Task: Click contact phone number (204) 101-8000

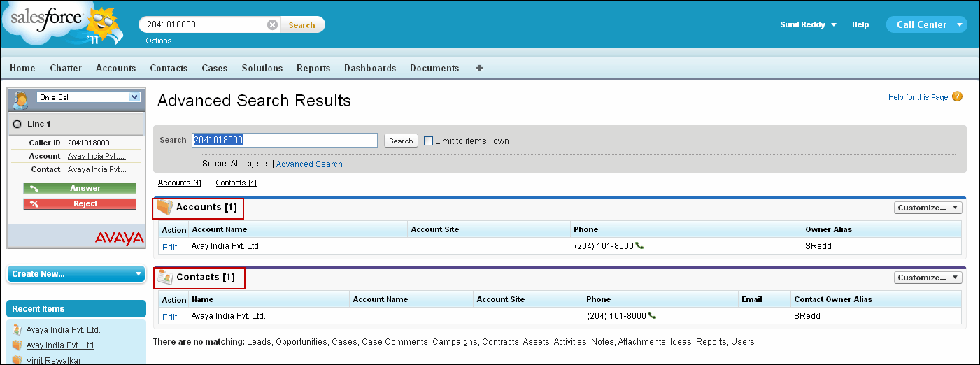Action: pyautogui.click(x=616, y=316)
